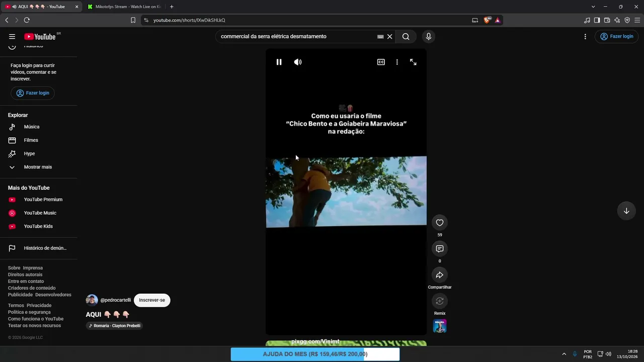This screenshot has width=644, height=362.
Task: Enter fullscreen mode for the Short
Action: click(413, 62)
